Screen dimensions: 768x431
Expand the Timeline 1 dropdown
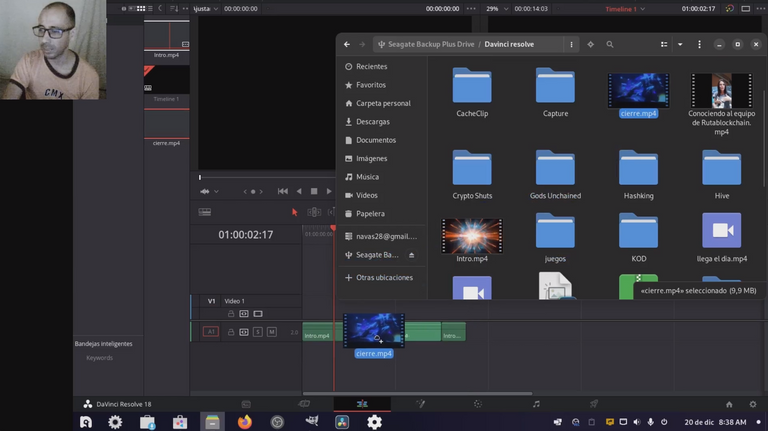click(x=643, y=9)
